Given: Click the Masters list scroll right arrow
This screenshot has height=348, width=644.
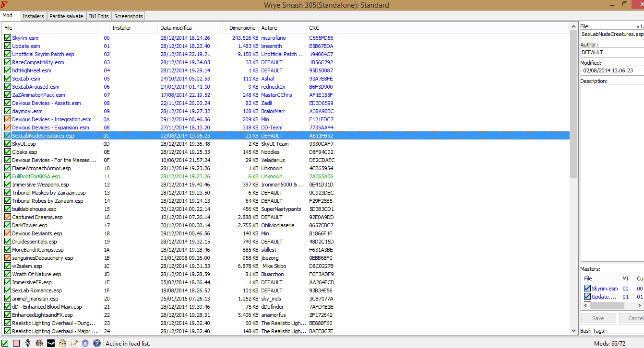Looking at the screenshot, I should click(640, 305).
